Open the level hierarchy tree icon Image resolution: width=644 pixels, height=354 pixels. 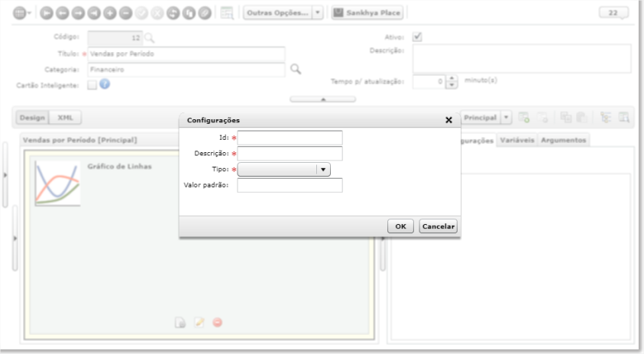(605, 118)
